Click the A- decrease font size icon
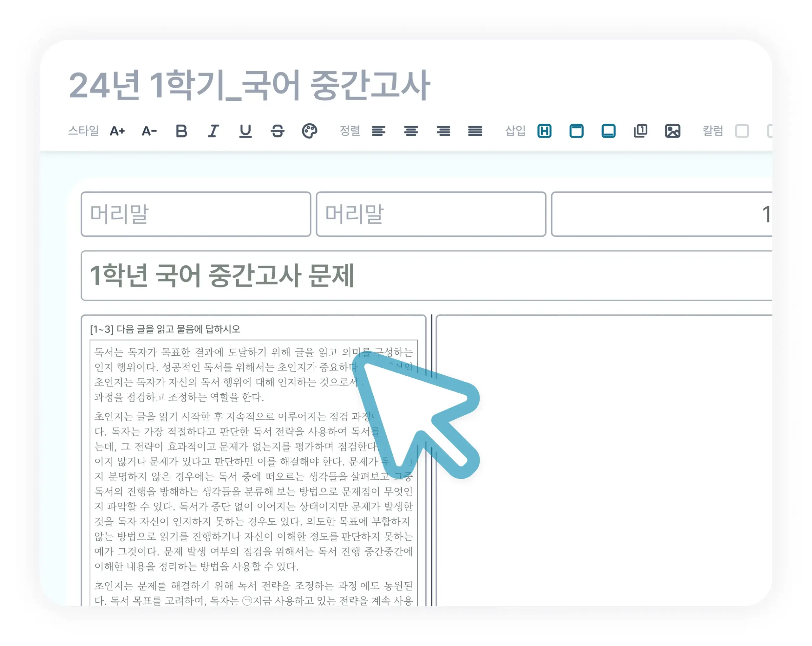 pyautogui.click(x=149, y=131)
